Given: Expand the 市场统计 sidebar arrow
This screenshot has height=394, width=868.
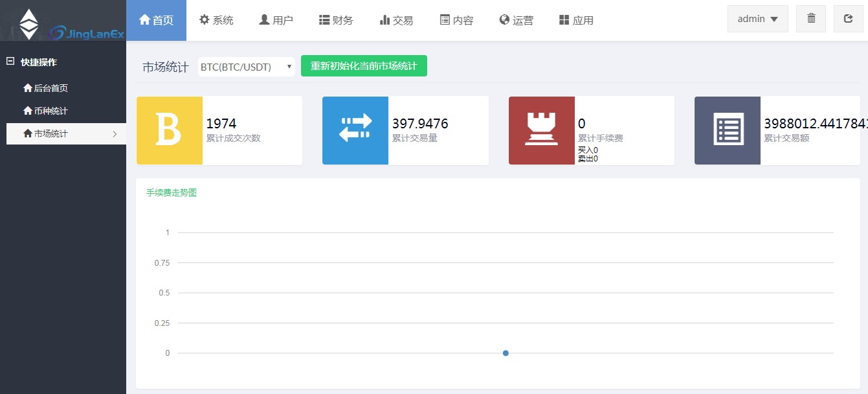Looking at the screenshot, I should (x=115, y=134).
